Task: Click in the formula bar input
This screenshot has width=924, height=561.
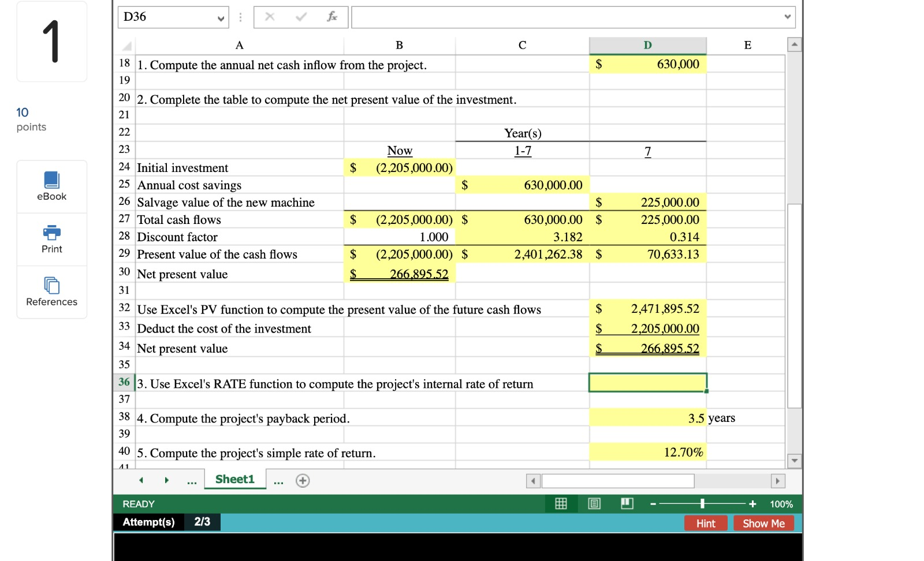Action: tap(566, 17)
